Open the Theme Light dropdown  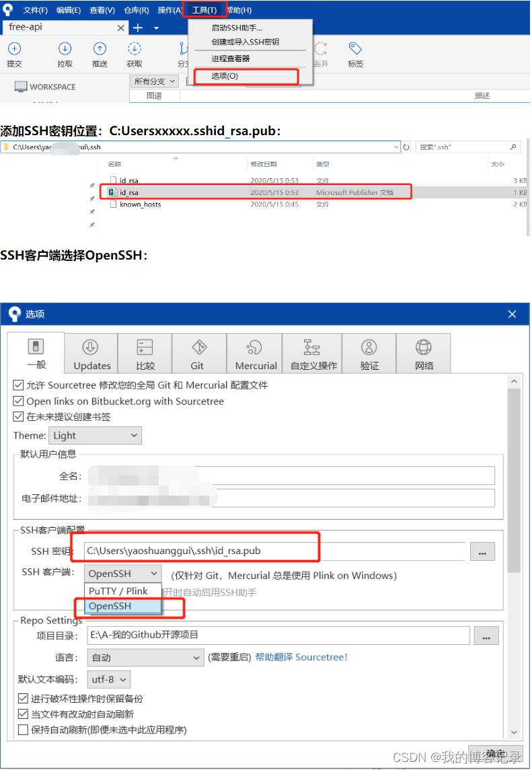click(x=95, y=436)
